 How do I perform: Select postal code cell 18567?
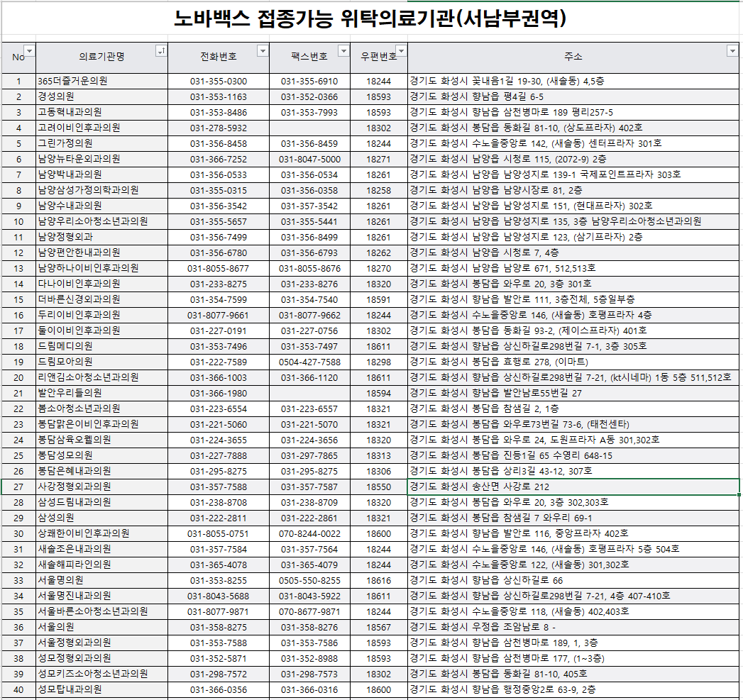[x=379, y=628]
